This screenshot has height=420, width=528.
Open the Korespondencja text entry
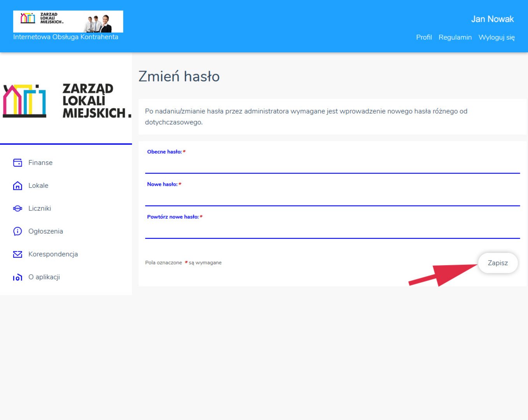click(x=53, y=254)
